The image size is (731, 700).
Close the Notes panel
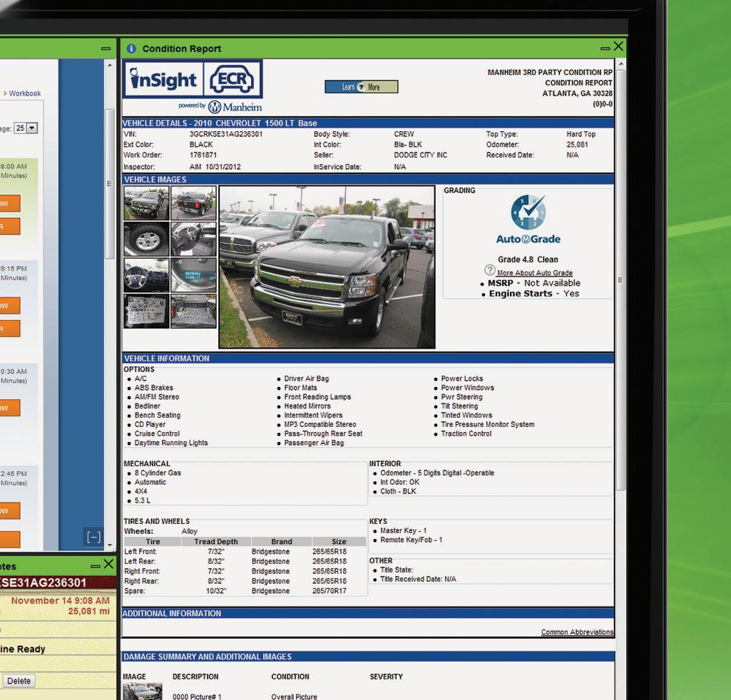click(x=108, y=564)
